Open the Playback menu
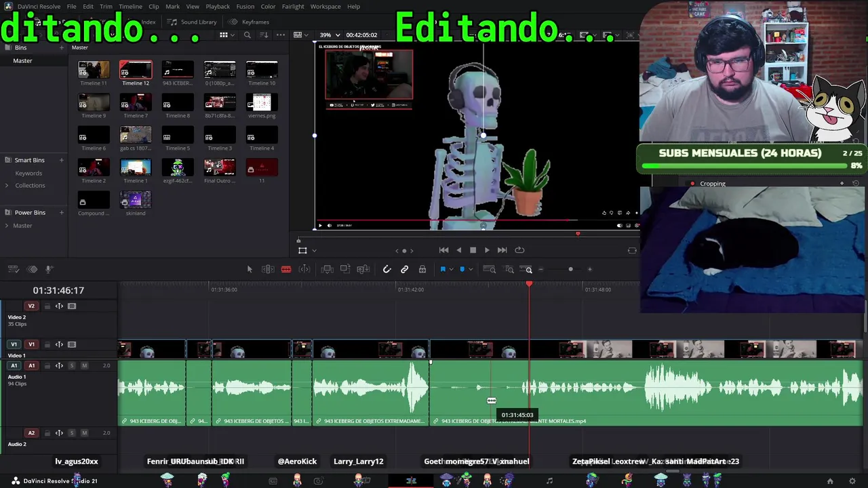868x488 pixels. [218, 7]
